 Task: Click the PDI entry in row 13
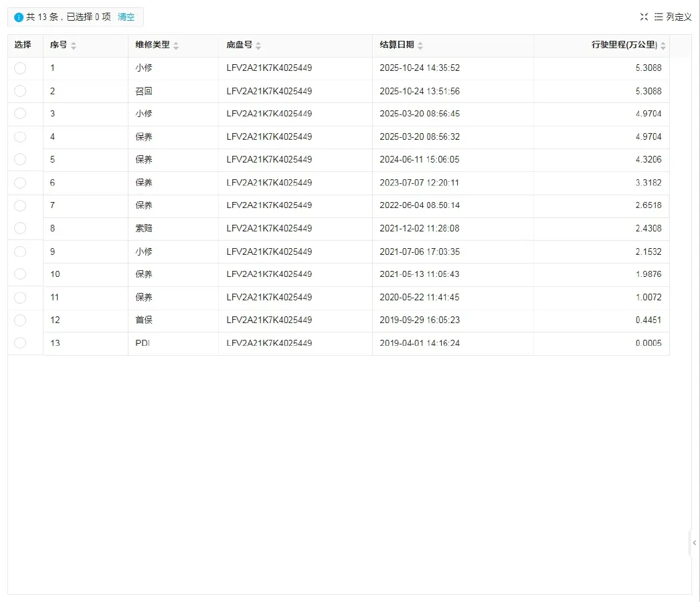coord(143,343)
